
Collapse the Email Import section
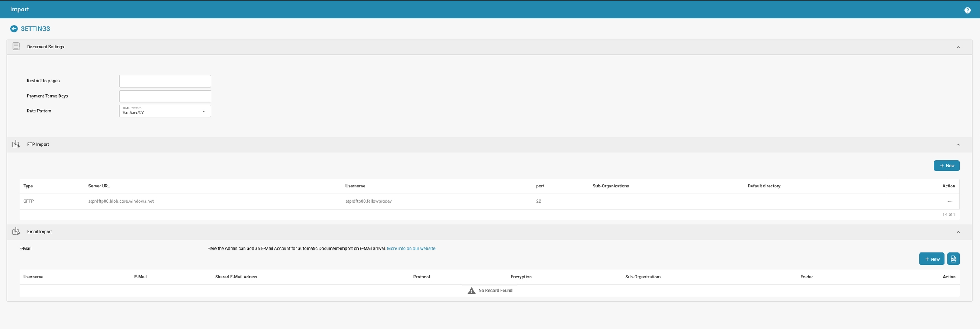click(958, 232)
